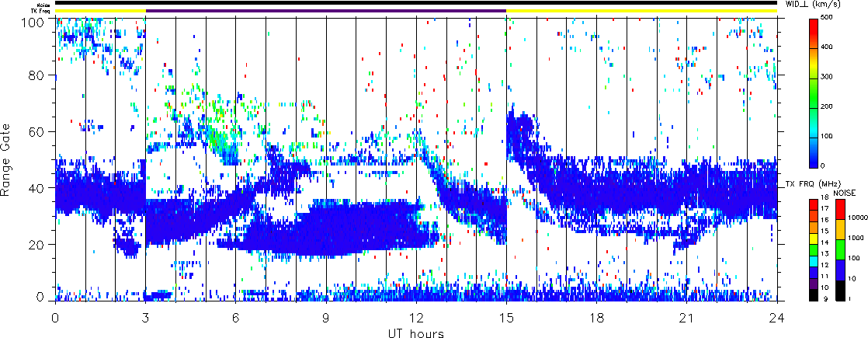Click the black Noise bar at top
This screenshot has width=868, height=338.
[415, 3]
